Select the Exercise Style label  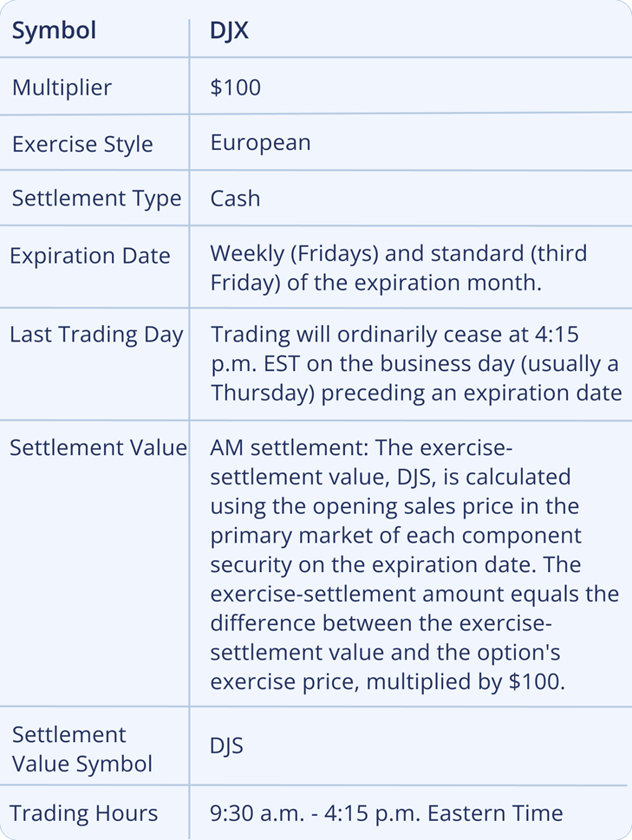(82, 144)
